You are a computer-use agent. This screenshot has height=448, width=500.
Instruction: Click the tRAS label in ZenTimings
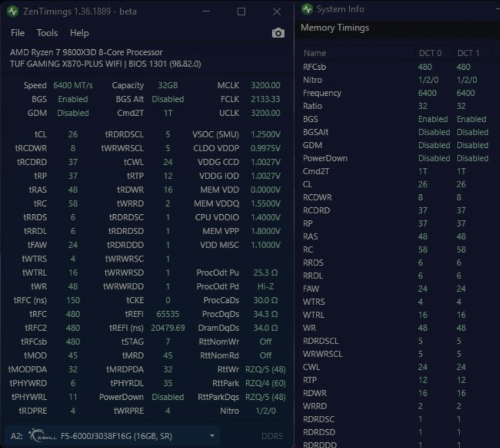coord(38,189)
